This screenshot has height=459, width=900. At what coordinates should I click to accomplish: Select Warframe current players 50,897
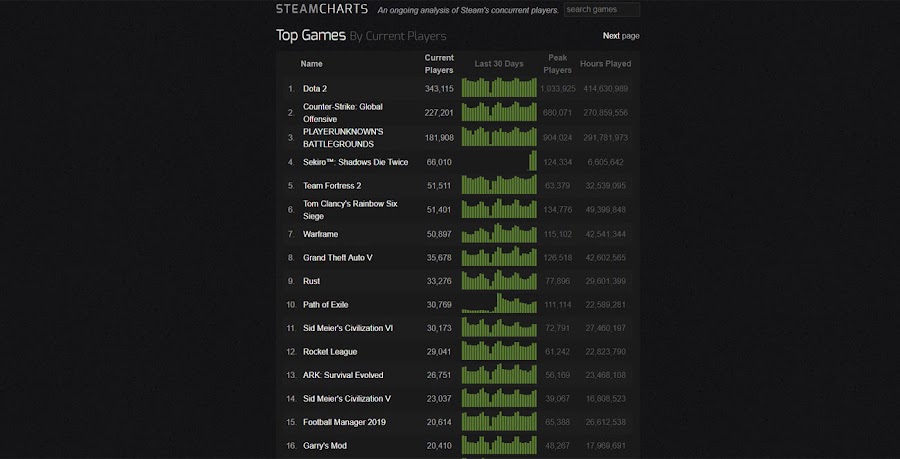[x=439, y=234]
